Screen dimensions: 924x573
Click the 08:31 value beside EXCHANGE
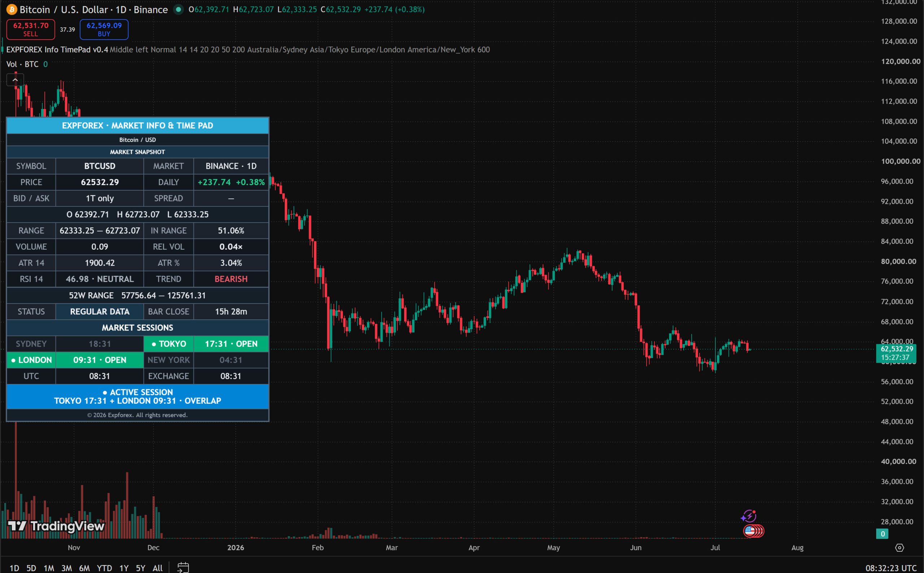pyautogui.click(x=231, y=376)
